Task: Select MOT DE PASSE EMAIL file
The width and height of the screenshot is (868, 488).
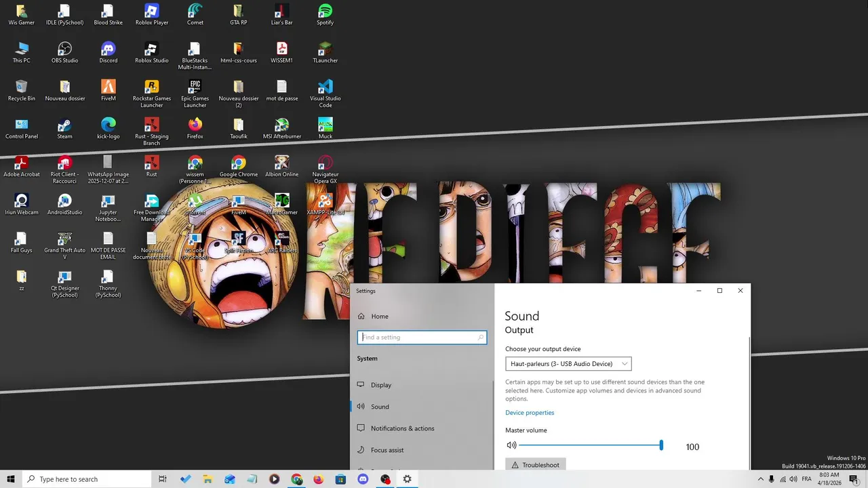Action: (x=108, y=246)
